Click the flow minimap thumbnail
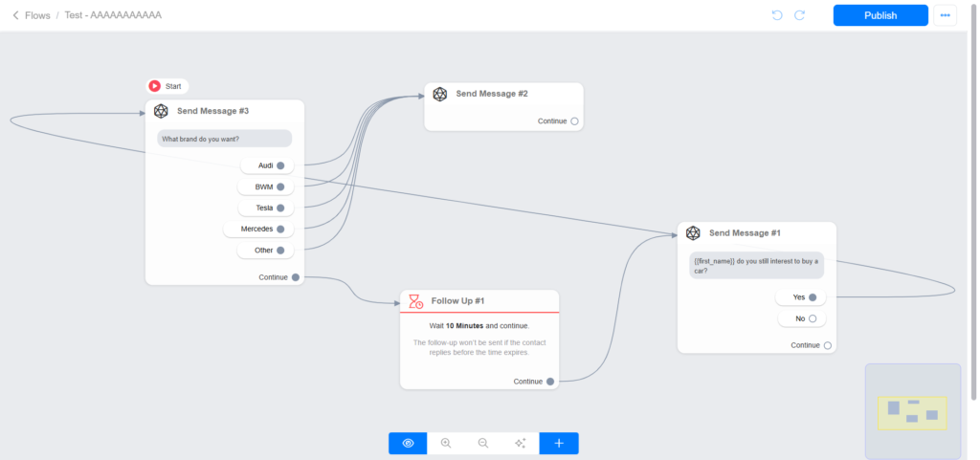Screen dimensions: 980x460 (x=913, y=410)
